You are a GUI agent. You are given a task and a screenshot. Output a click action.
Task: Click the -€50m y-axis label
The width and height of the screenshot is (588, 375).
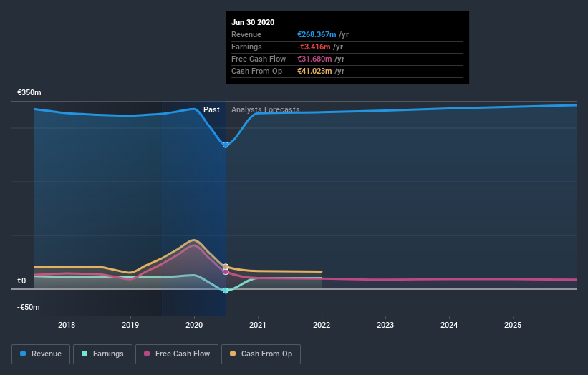[28, 307]
